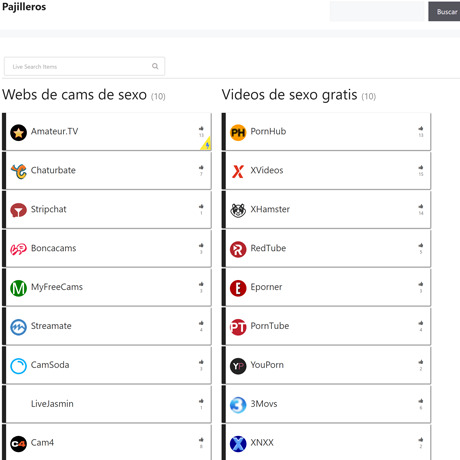Click the "Webs de cams de sexo" heading
The image size is (460, 460).
74,95
